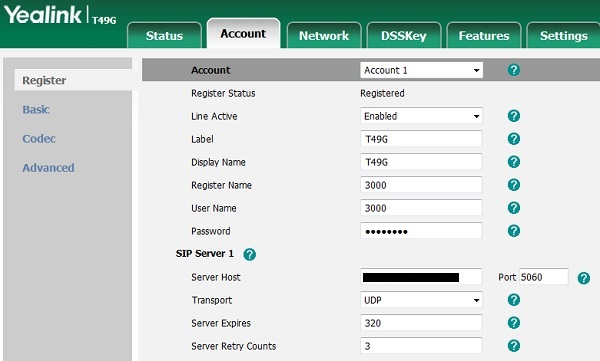This screenshot has height=361, width=600.
Task: Click help icon next to Account dropdown
Action: tap(514, 70)
